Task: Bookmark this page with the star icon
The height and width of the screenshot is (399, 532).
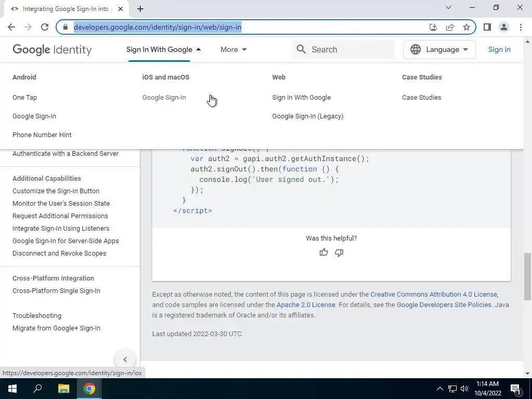Action: (x=467, y=27)
